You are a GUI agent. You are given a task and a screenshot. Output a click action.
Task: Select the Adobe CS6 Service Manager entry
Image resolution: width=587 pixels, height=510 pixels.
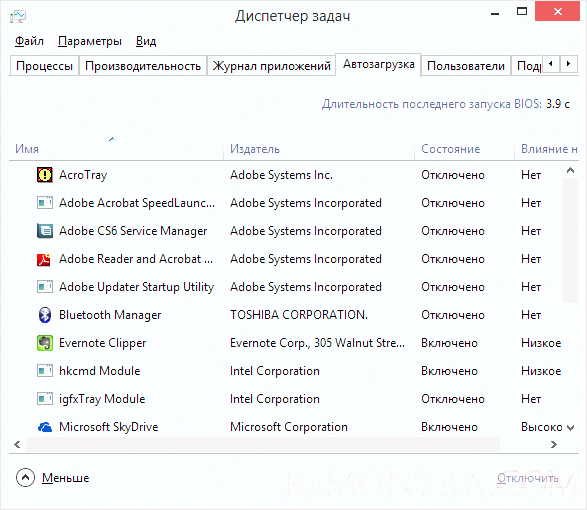(x=133, y=231)
